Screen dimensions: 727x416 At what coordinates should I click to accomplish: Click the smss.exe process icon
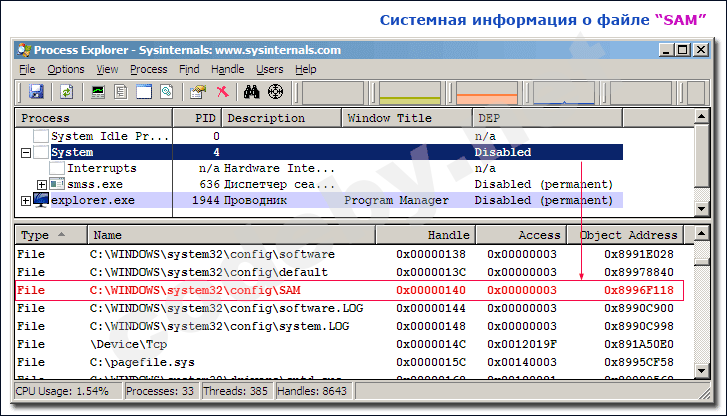click(57, 184)
